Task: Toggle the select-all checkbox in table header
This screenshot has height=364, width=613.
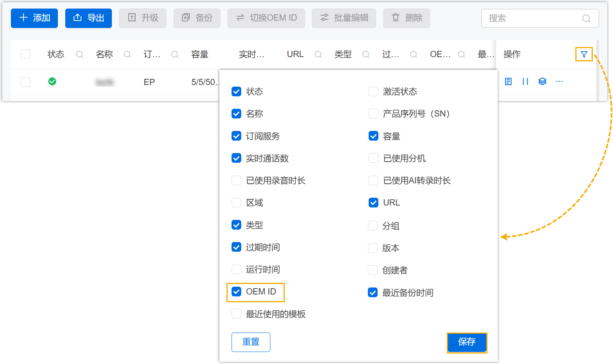Action: (x=26, y=54)
